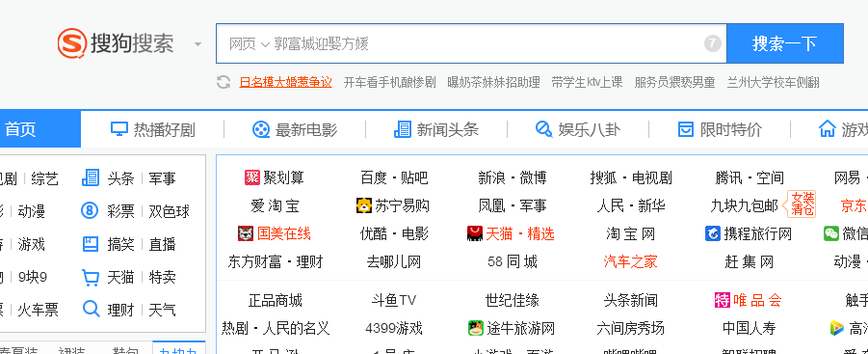Open hot topic 开车看手机酿惨剧
Viewport: 868px width, 354px height.
[x=390, y=83]
